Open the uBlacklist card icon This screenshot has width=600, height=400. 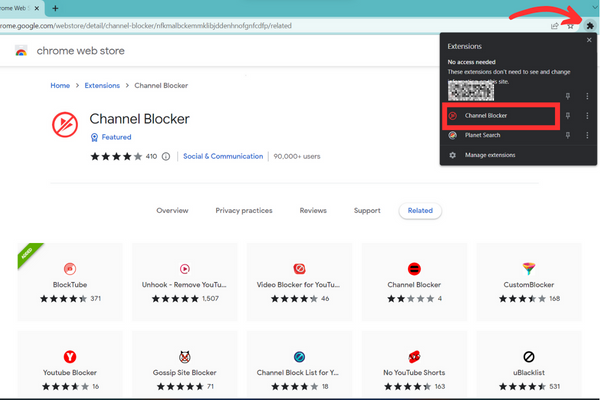[x=529, y=357]
